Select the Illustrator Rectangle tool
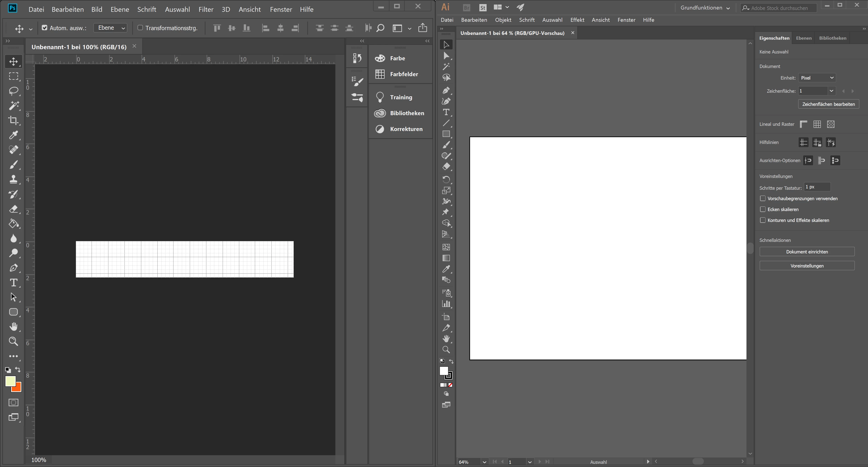 pos(446,134)
